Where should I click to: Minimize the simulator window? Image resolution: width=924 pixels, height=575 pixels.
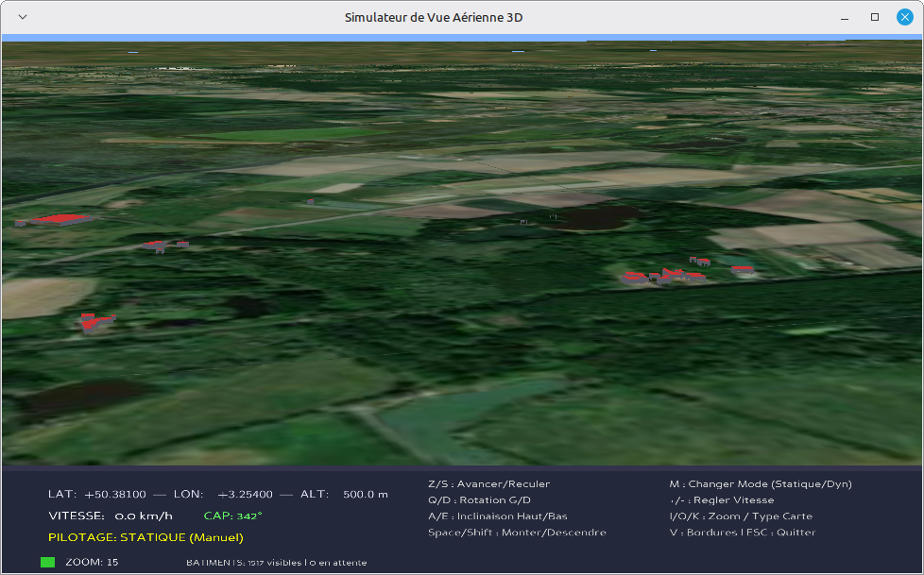coord(845,17)
